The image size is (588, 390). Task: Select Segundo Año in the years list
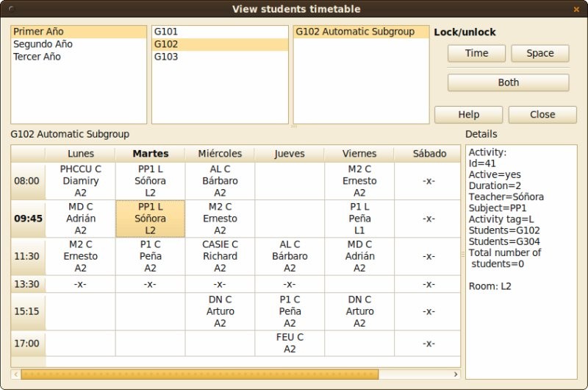[79, 44]
